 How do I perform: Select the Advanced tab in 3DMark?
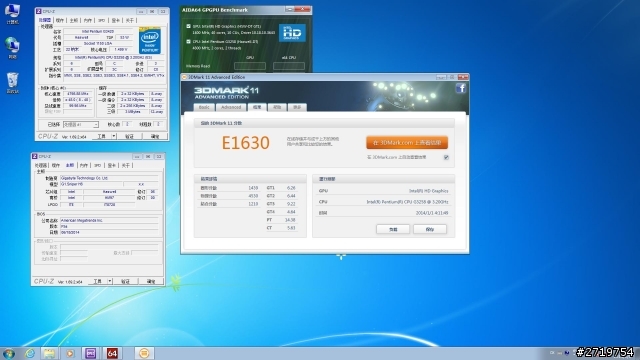coord(231,107)
